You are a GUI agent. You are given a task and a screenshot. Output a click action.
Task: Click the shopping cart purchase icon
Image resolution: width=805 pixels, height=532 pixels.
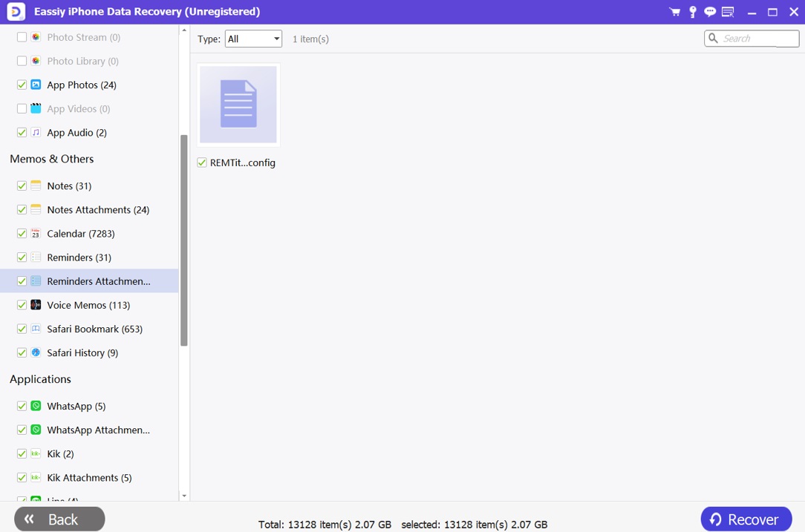pos(674,12)
